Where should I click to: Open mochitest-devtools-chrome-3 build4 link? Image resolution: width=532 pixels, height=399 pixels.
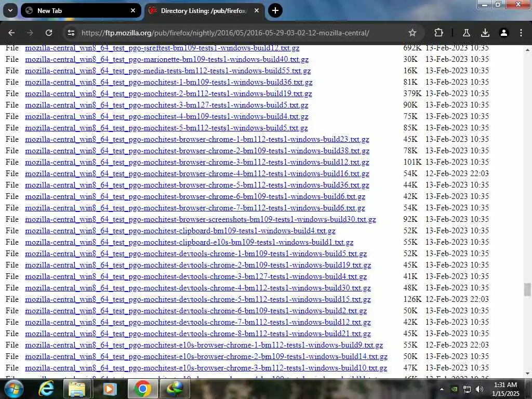tap(196, 276)
